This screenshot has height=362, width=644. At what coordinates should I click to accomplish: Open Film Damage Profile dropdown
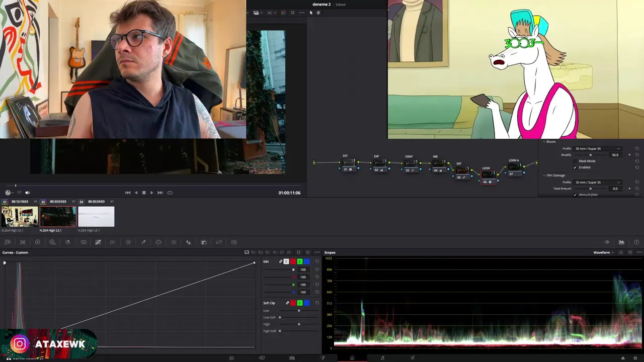(x=598, y=182)
